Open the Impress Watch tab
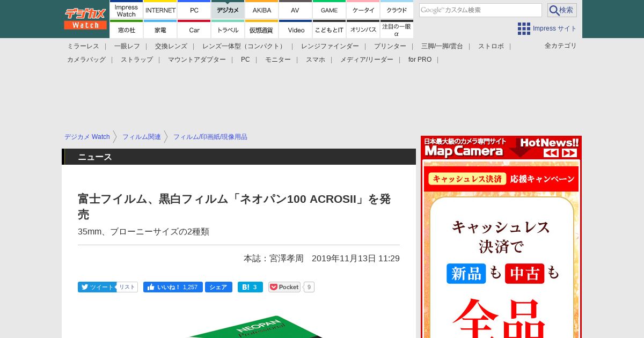Viewport: 644px width, 338px height. coord(127,10)
